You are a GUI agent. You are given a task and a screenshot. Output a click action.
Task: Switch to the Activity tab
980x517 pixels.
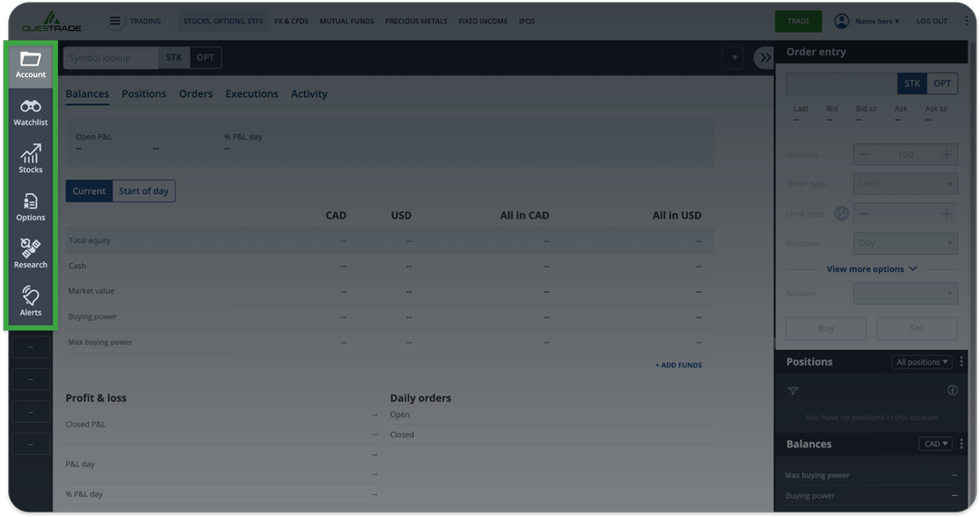(309, 93)
